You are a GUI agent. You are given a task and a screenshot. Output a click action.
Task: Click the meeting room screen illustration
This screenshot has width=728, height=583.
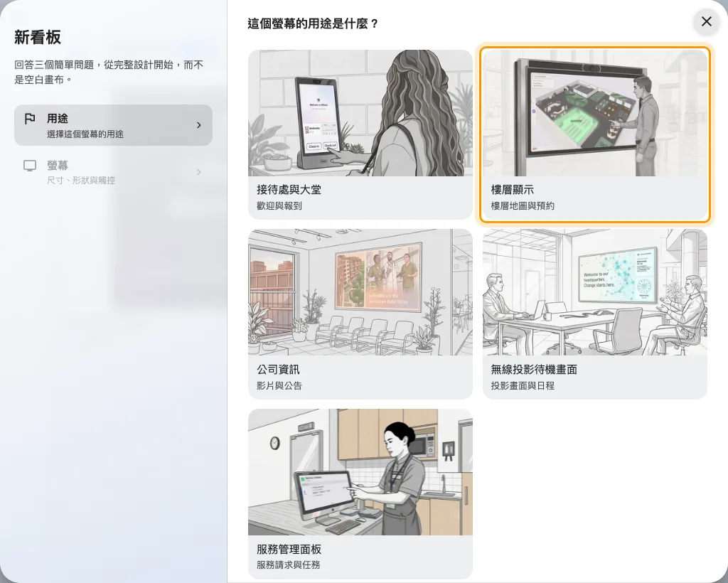click(595, 292)
